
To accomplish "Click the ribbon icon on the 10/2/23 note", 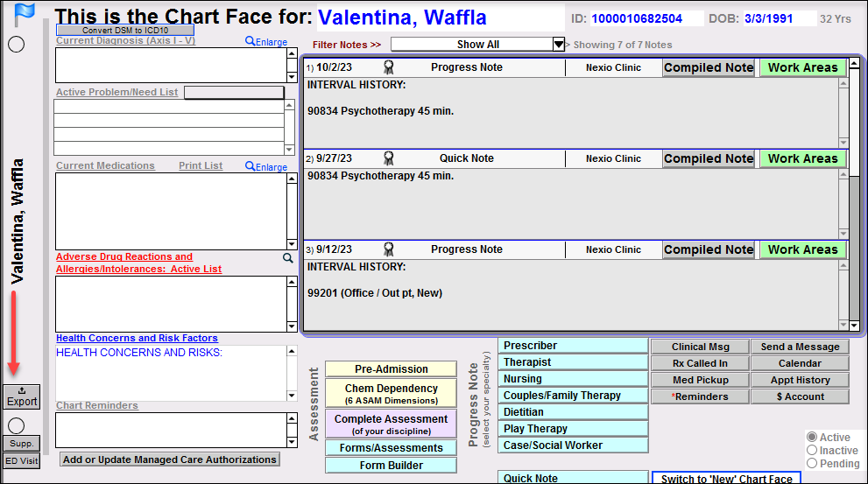I will point(389,67).
